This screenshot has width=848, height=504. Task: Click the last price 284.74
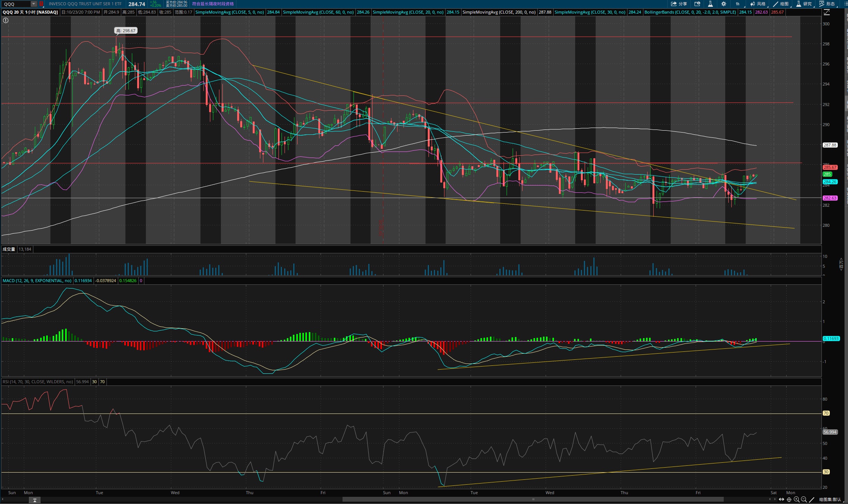(x=137, y=4)
